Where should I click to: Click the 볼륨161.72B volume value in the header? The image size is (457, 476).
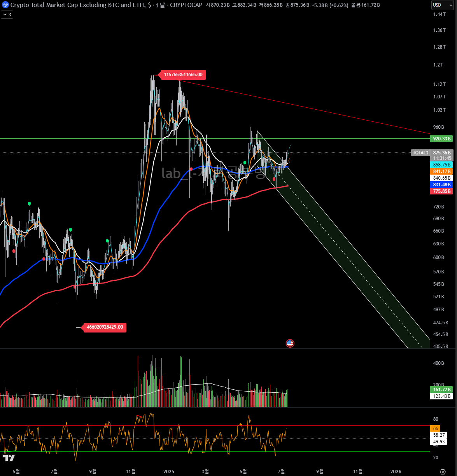[x=365, y=5]
